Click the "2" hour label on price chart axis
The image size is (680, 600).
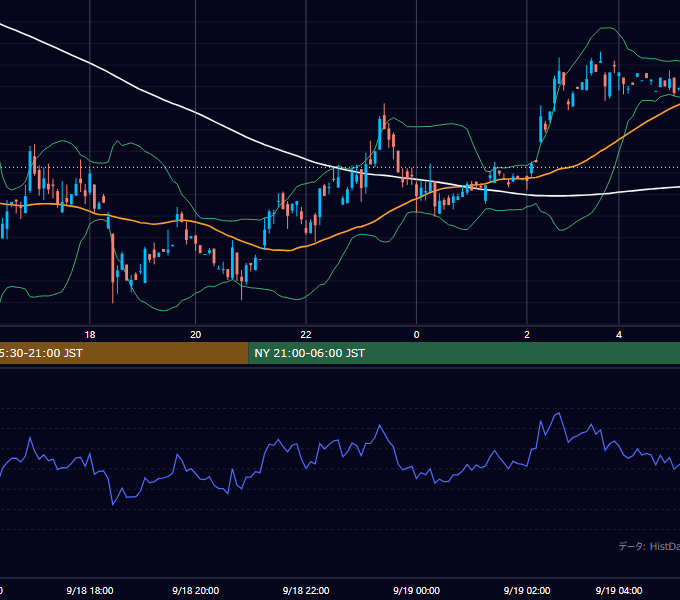(526, 335)
